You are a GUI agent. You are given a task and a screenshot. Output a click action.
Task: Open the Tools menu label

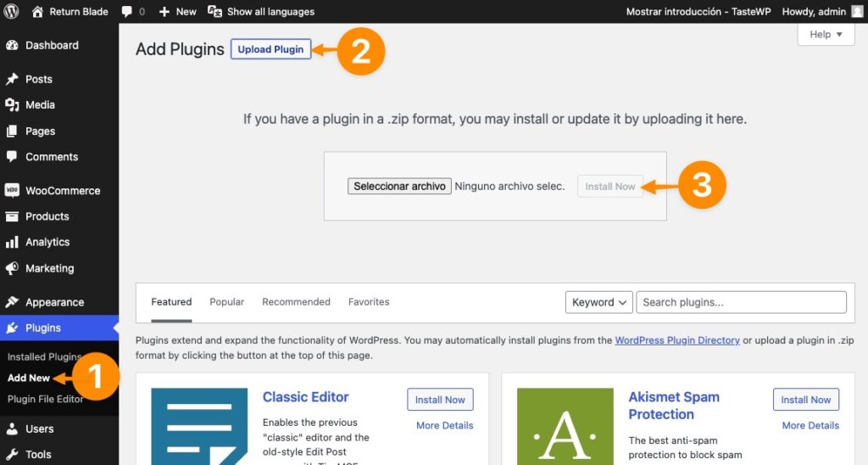coord(38,455)
